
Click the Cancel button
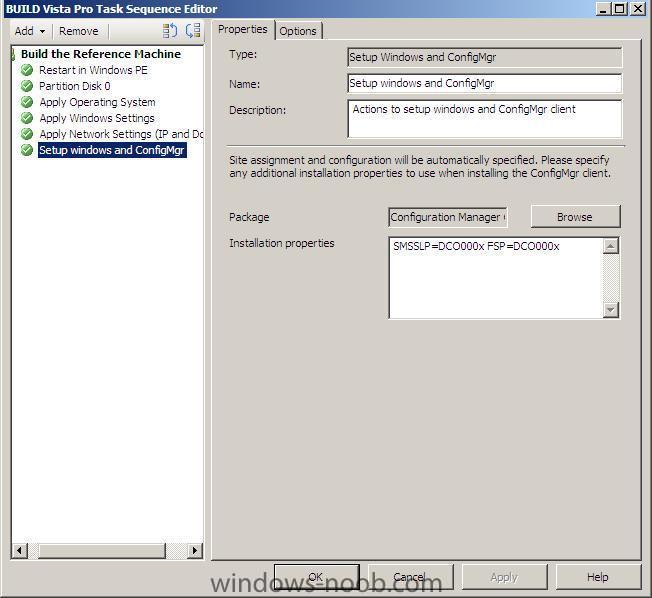point(410,577)
